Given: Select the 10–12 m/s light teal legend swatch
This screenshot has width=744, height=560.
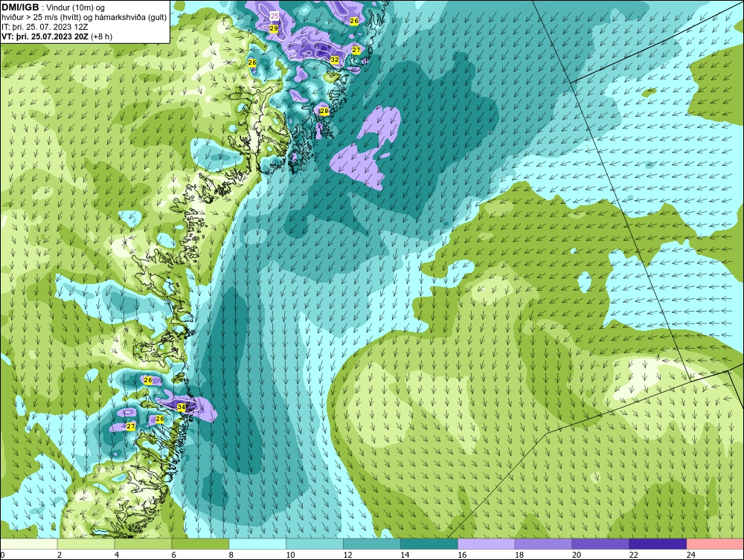Looking at the screenshot, I should coord(315,544).
